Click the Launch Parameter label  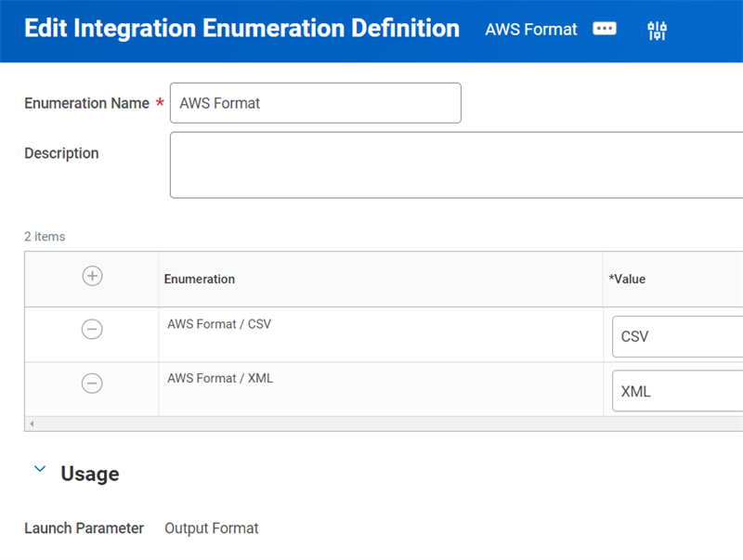tap(84, 527)
